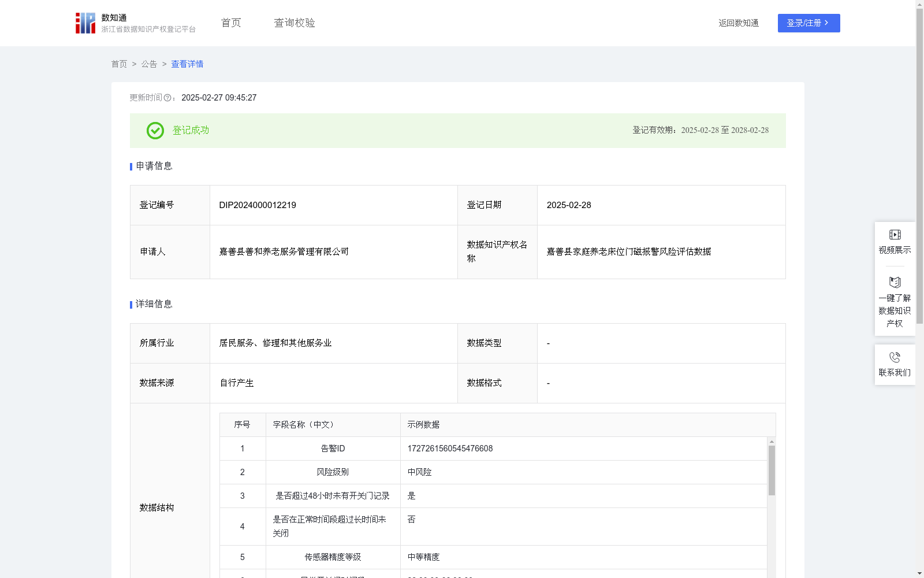Select the name 嘉善县家庭养老床位门磁报警风险评估数据

629,252
